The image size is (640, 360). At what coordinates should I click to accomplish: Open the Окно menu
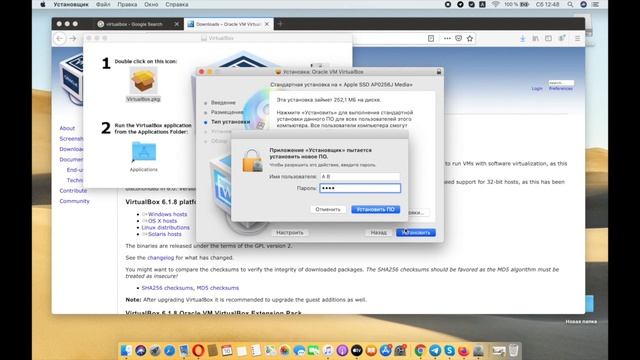pyautogui.click(x=151, y=4)
